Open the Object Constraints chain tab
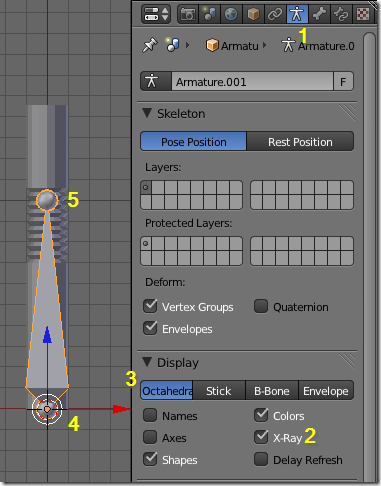Screen dimensions: 381x486 tap(275, 14)
